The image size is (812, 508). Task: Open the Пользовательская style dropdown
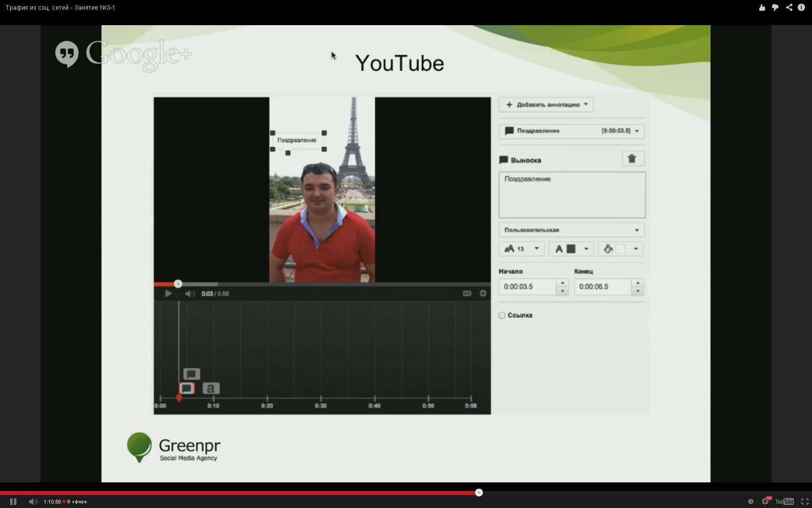(x=572, y=230)
